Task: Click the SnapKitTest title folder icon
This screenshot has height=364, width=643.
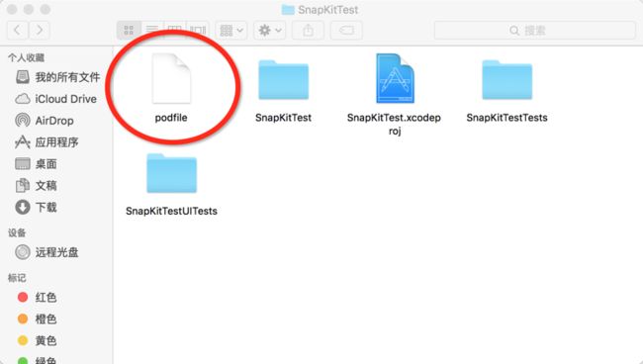Action: (288, 10)
